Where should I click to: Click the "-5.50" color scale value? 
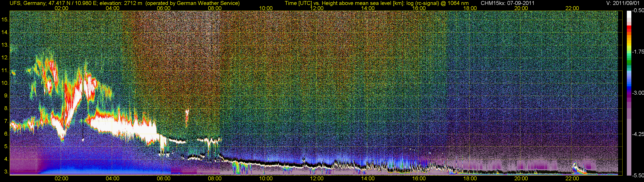tap(638, 175)
